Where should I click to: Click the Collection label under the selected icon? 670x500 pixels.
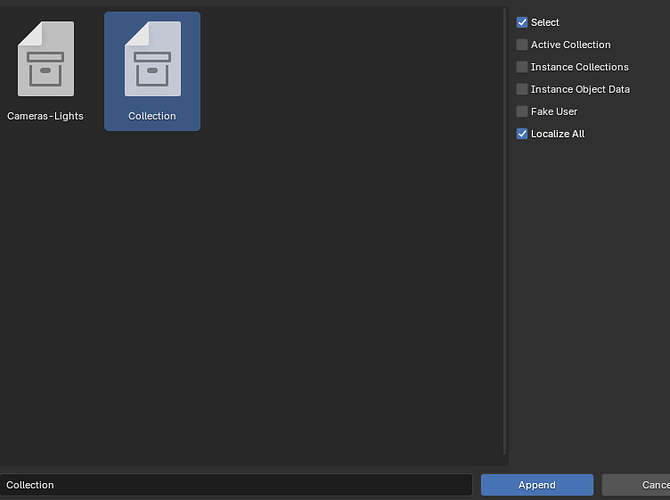(x=152, y=116)
